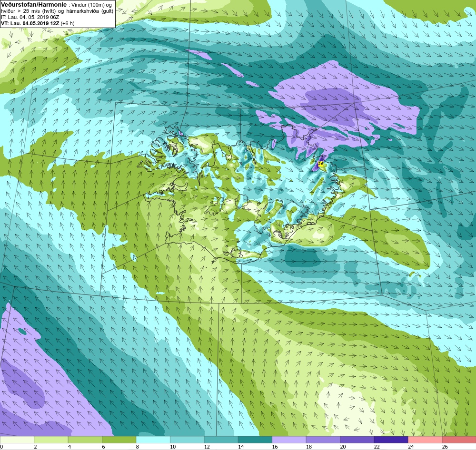Click the aqua 10–12 m/s legend swatch
Image resolution: width=476 pixels, height=450 pixels.
tap(187, 440)
